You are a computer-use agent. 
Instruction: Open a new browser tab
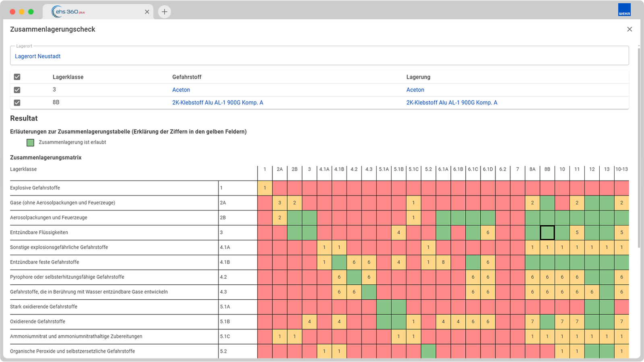coord(164,12)
